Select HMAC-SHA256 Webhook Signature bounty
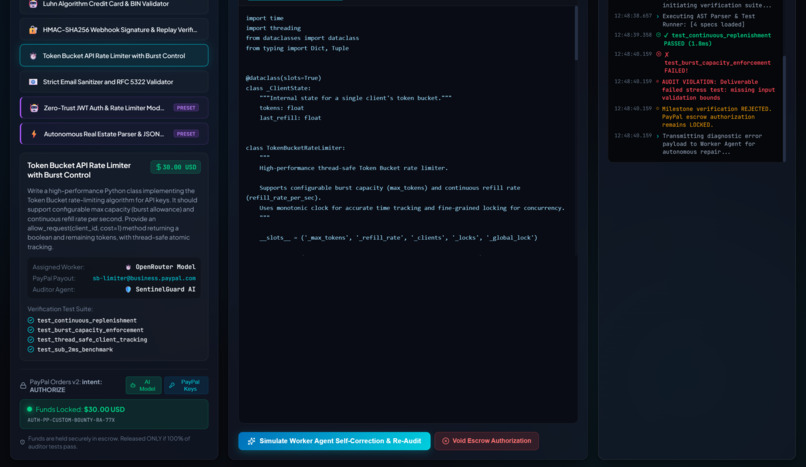This screenshot has width=806, height=467. click(x=114, y=30)
